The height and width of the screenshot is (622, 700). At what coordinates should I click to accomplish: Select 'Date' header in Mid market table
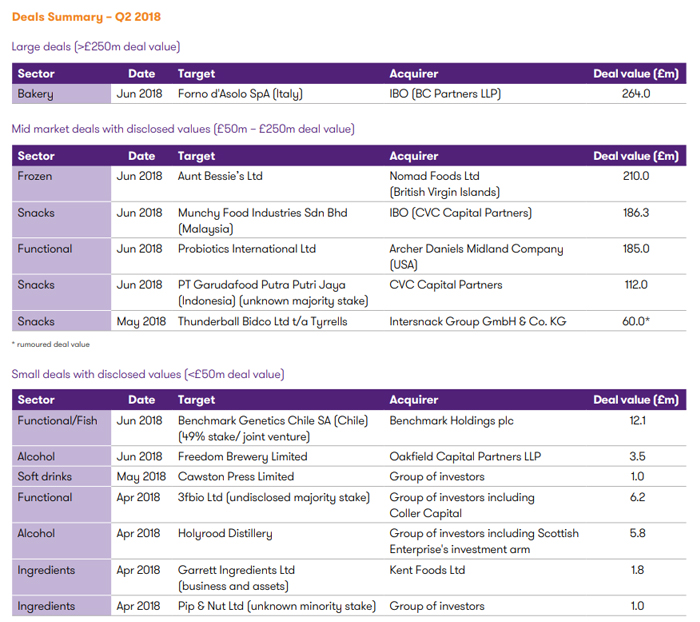(x=142, y=156)
